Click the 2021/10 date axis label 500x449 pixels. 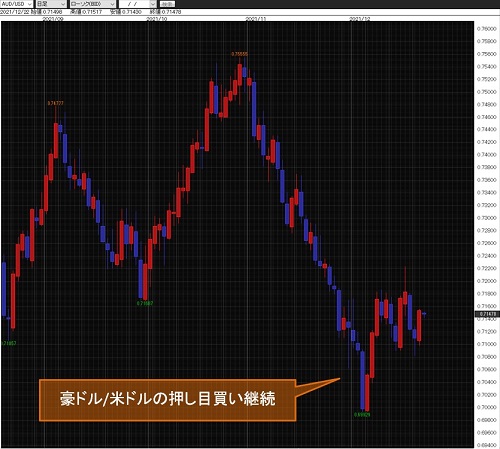click(157, 19)
